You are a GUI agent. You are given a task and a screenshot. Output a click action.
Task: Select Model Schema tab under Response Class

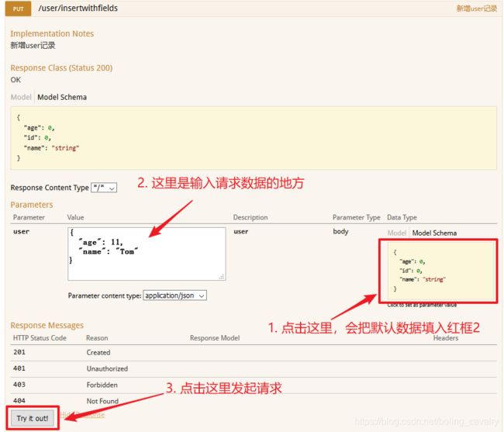click(62, 98)
